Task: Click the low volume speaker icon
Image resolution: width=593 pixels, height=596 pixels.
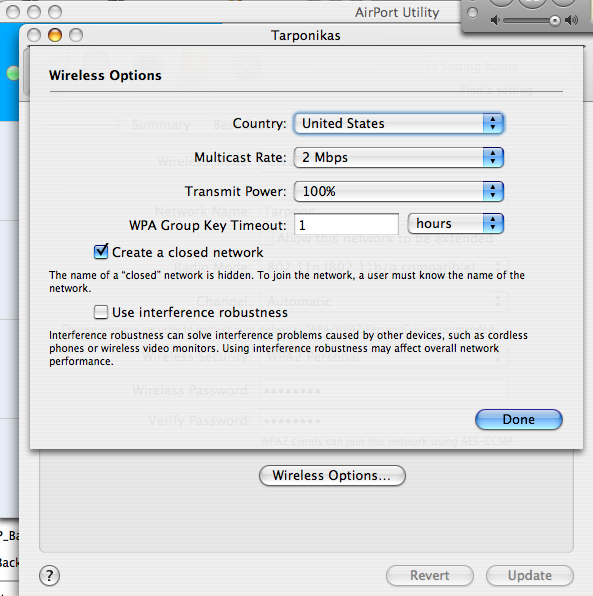Action: pos(495,20)
